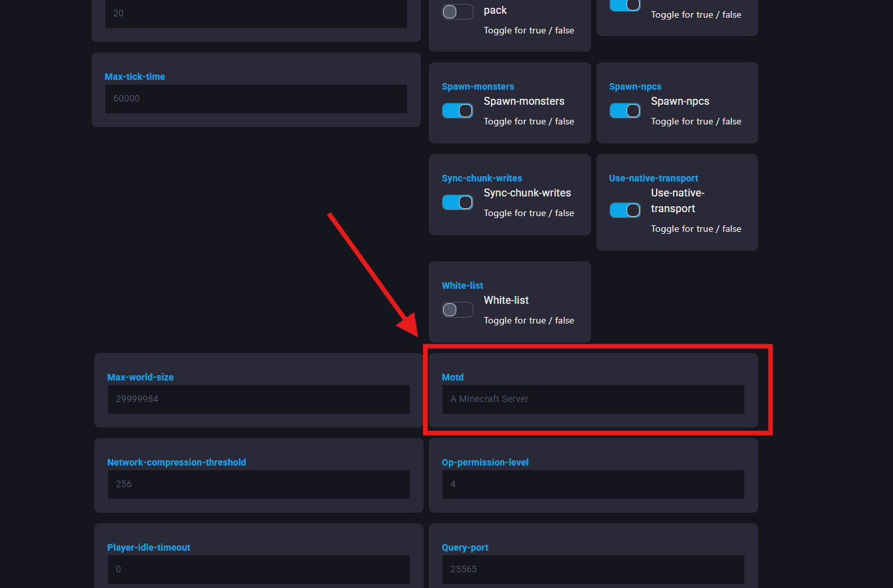Click the Query-port field showing 25565

tap(592, 569)
